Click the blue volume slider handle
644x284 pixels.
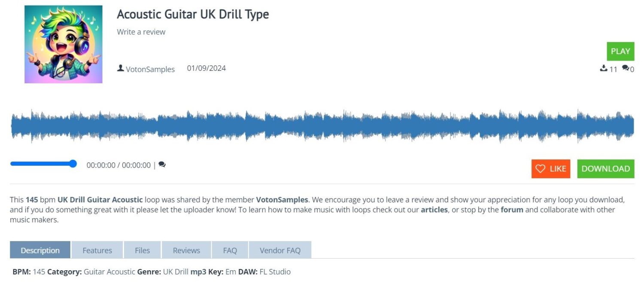click(73, 164)
